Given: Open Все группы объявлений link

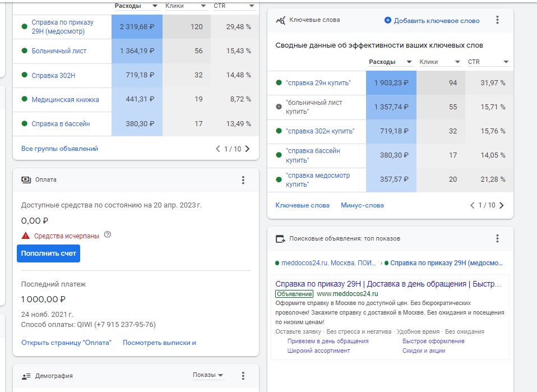Looking at the screenshot, I should [59, 149].
